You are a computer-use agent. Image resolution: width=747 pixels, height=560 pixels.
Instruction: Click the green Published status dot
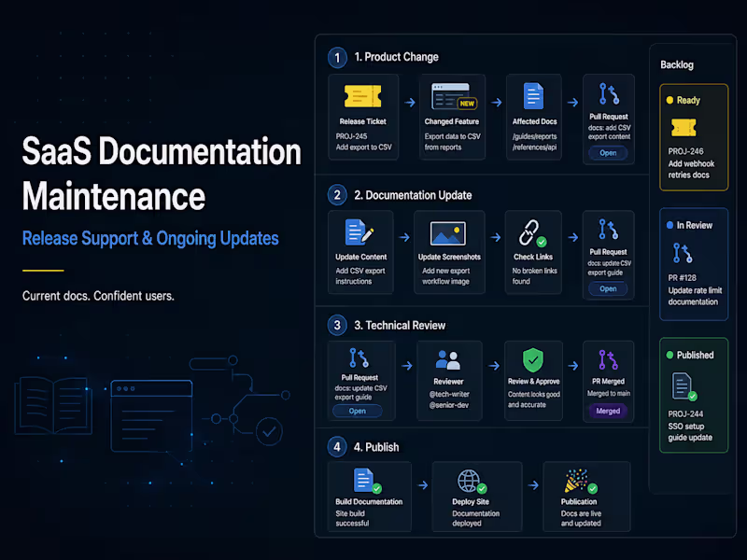tap(669, 355)
